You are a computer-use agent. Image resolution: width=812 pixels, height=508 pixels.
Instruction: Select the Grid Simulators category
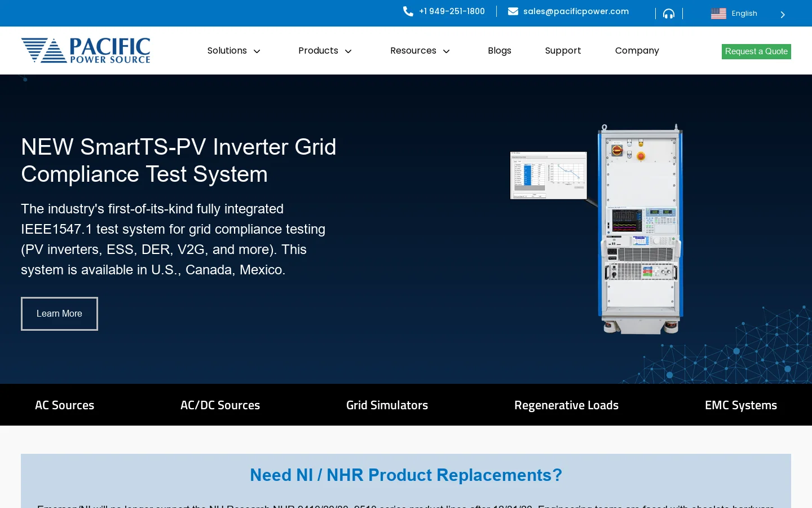387,405
